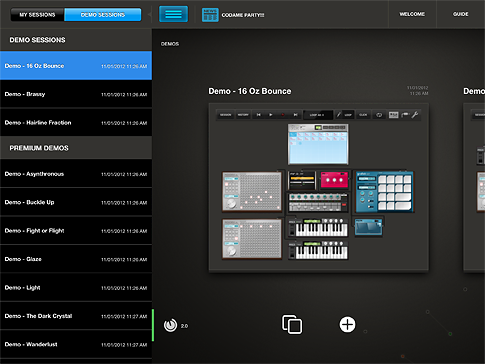Open the Guide page
485x364 pixels.
coord(460,14)
